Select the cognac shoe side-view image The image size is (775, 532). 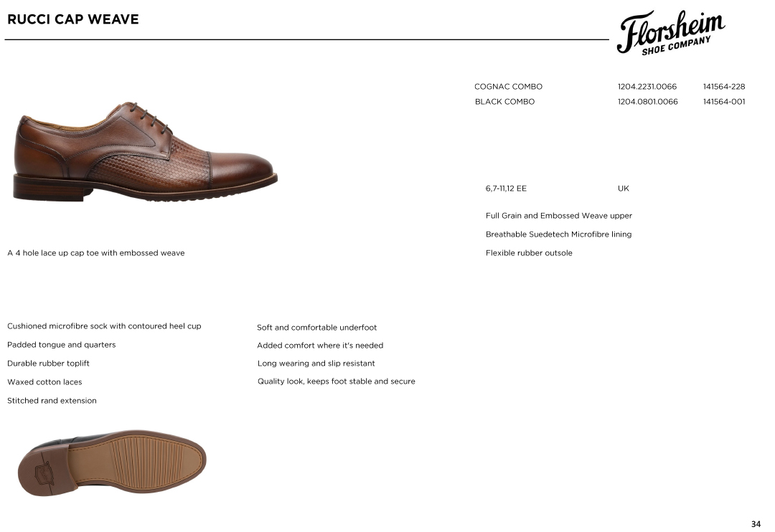coord(145,151)
